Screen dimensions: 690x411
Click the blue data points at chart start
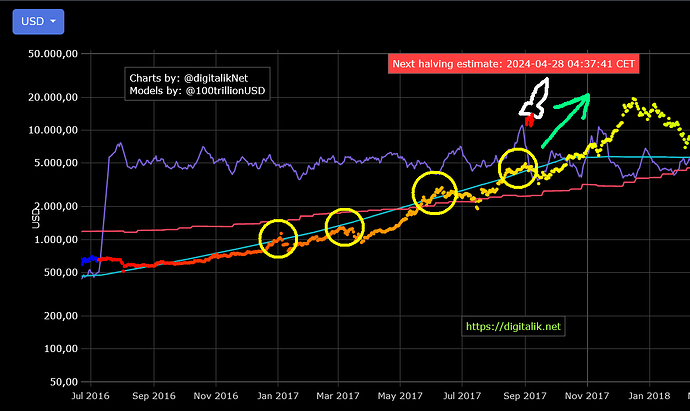click(x=88, y=261)
